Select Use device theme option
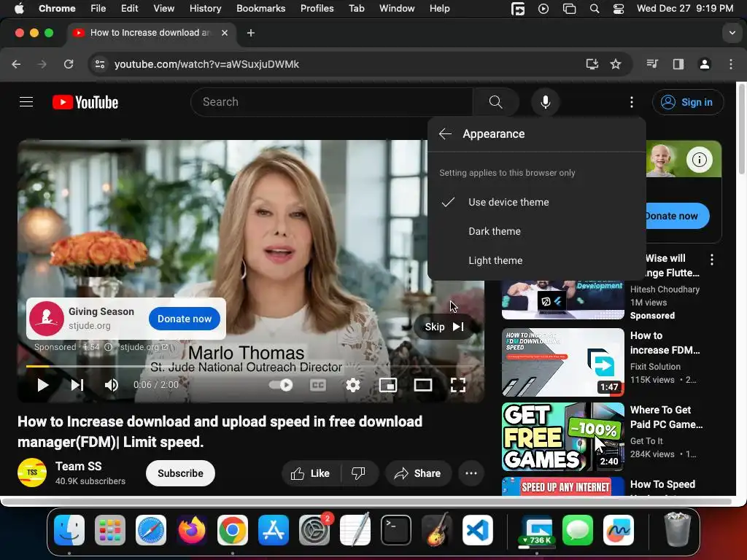The width and height of the screenshot is (747, 560). pos(536,202)
